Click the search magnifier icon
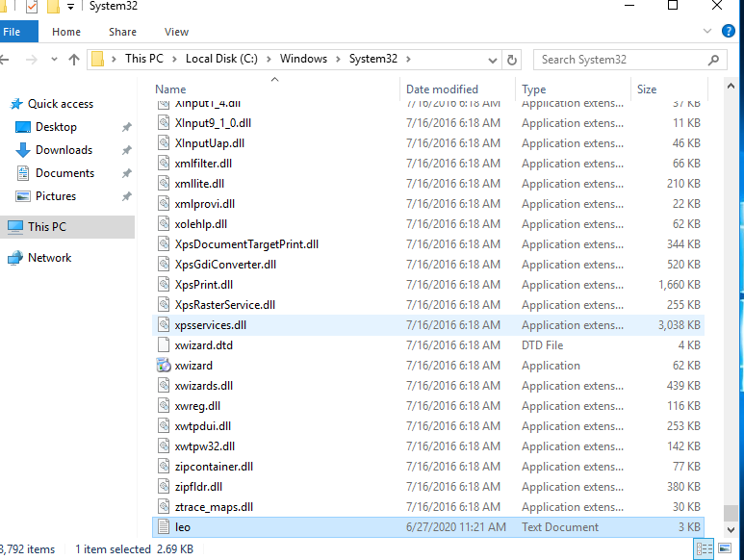The image size is (744, 560). pos(713,60)
